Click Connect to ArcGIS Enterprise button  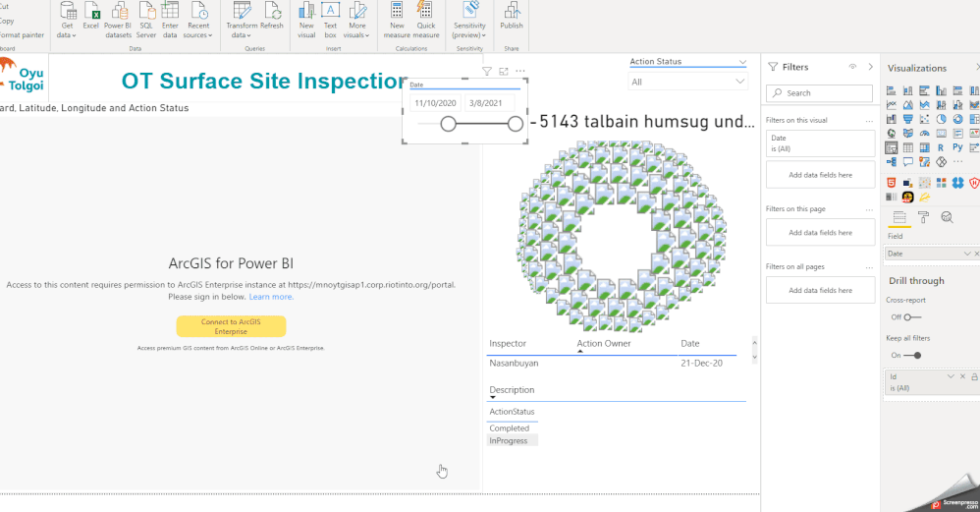pyautogui.click(x=231, y=326)
